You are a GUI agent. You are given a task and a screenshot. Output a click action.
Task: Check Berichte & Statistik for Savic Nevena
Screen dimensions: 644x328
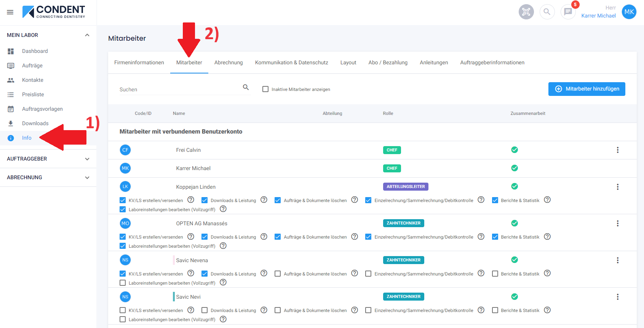click(x=495, y=274)
